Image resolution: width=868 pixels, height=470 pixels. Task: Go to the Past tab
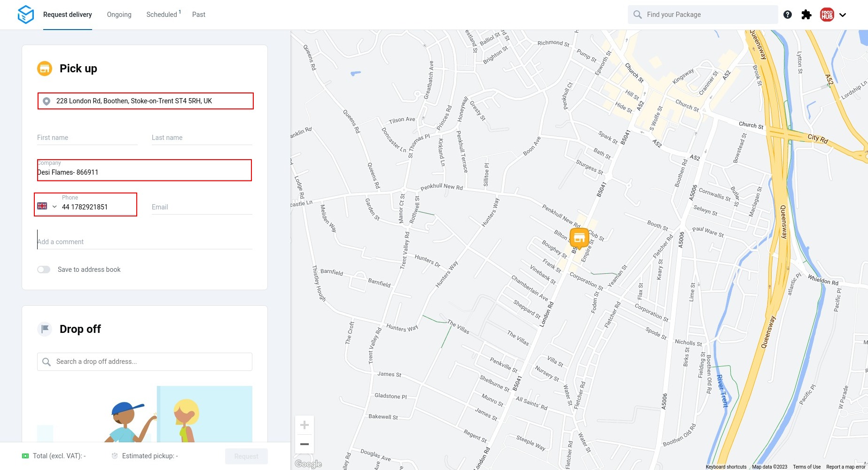coord(199,15)
